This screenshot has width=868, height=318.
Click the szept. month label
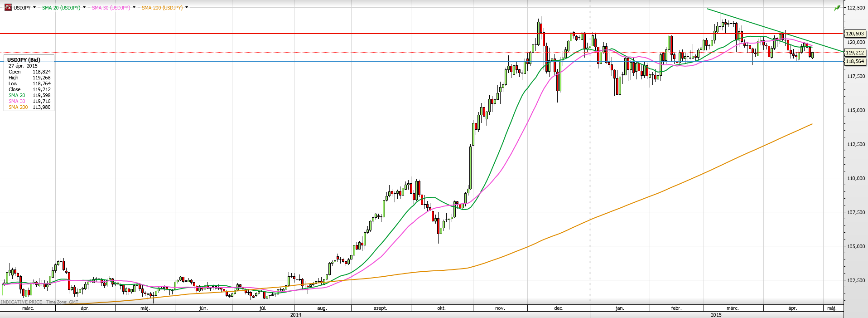[381, 308]
